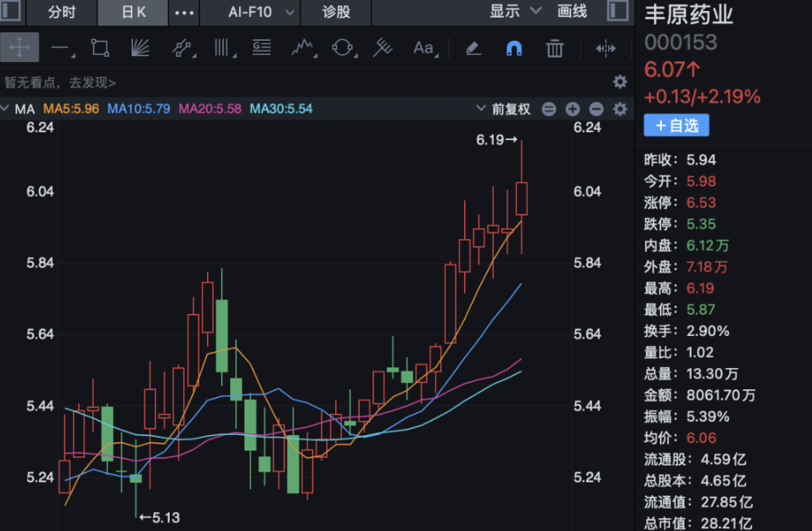
Task: Click the 丰原药业 stock name
Action: [689, 14]
